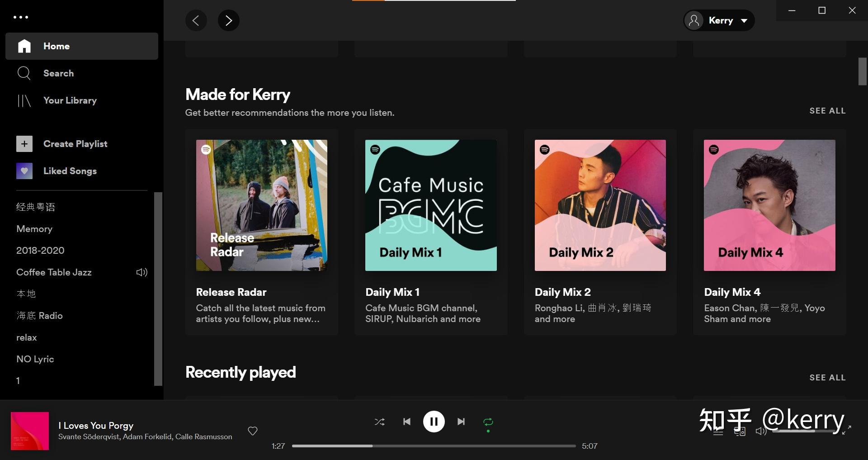Click the speaker indicator on Coffee Table Jazz
The height and width of the screenshot is (460, 868).
[x=141, y=272]
